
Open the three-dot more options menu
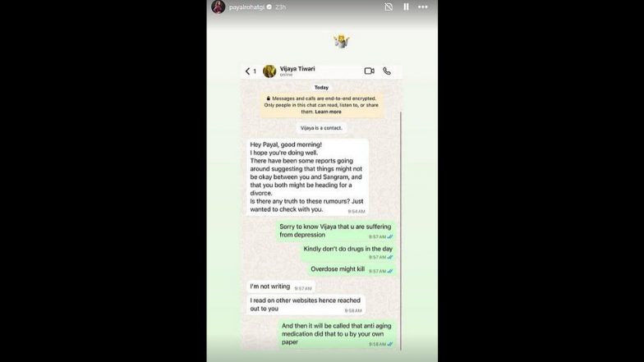(x=422, y=7)
